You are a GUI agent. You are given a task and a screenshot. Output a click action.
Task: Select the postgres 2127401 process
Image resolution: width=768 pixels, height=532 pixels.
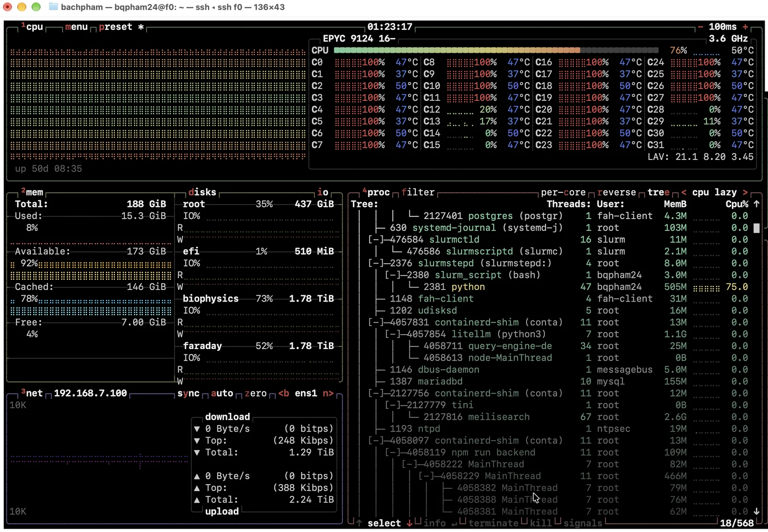coord(550,216)
